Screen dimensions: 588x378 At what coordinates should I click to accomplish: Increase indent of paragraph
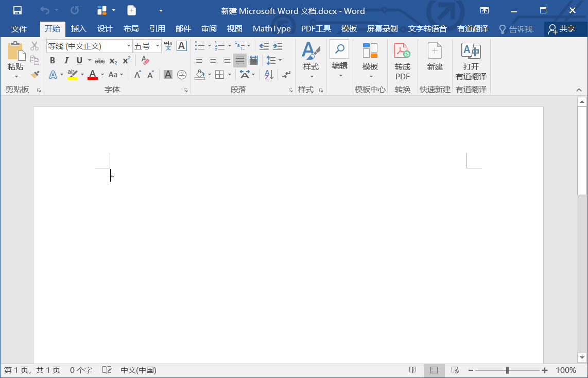tap(278, 46)
